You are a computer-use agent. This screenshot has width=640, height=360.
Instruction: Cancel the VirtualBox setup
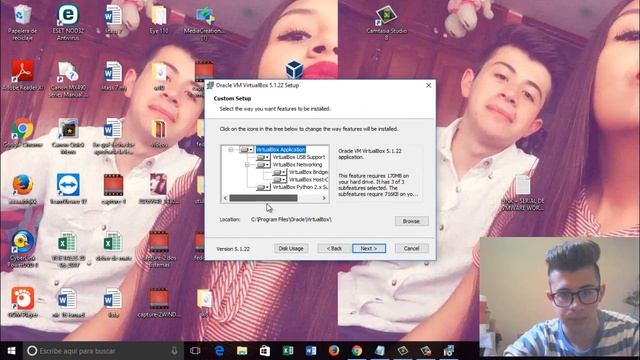tap(411, 248)
